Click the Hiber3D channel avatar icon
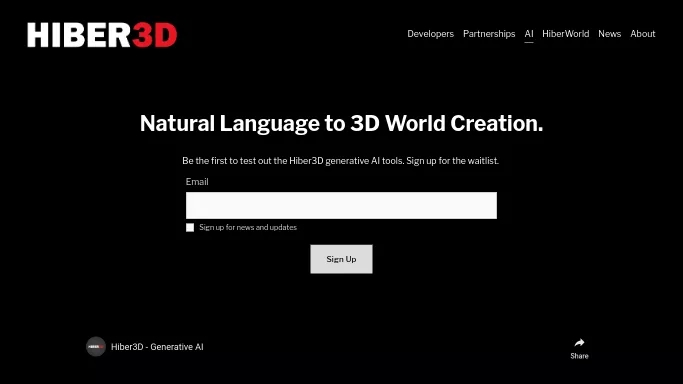The width and height of the screenshot is (683, 384). click(x=96, y=347)
